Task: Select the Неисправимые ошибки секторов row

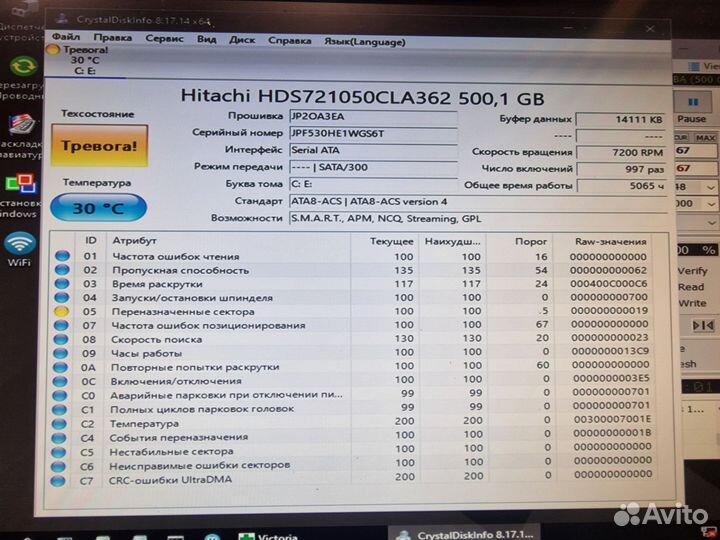Action: 353,465
